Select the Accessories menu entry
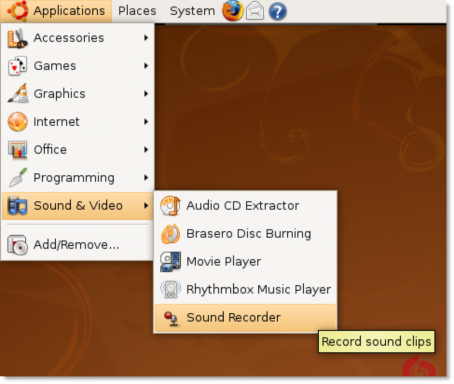Screen dimensions: 454x384 click(x=77, y=38)
